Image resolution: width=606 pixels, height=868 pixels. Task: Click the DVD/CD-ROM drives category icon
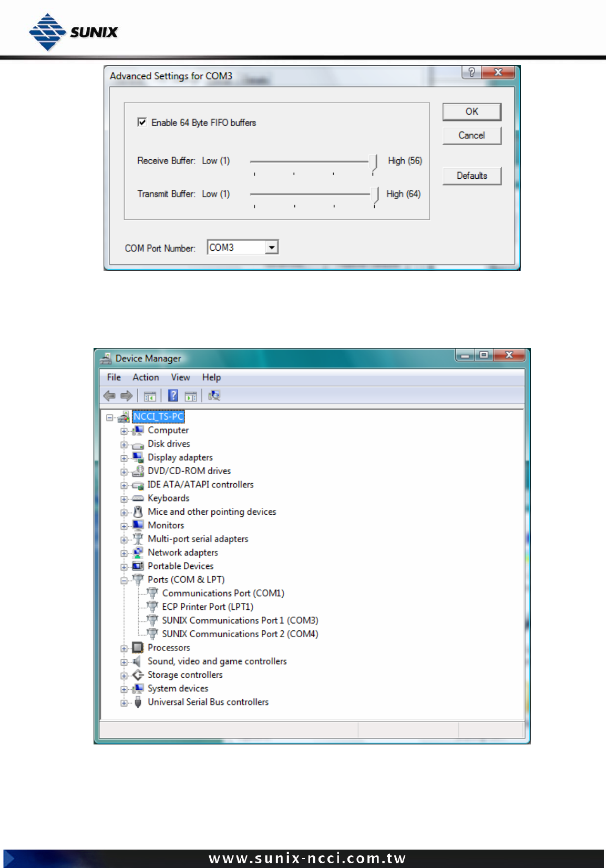pyautogui.click(x=138, y=471)
